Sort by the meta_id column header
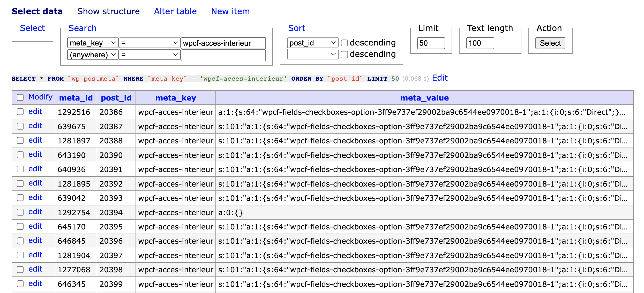The width and height of the screenshot is (644, 293). coord(76,98)
